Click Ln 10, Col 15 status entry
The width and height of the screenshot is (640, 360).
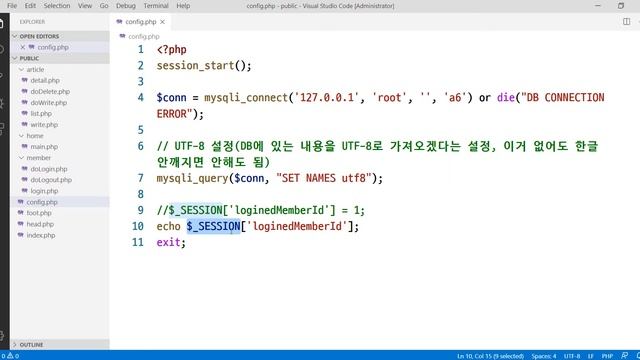[490, 356]
